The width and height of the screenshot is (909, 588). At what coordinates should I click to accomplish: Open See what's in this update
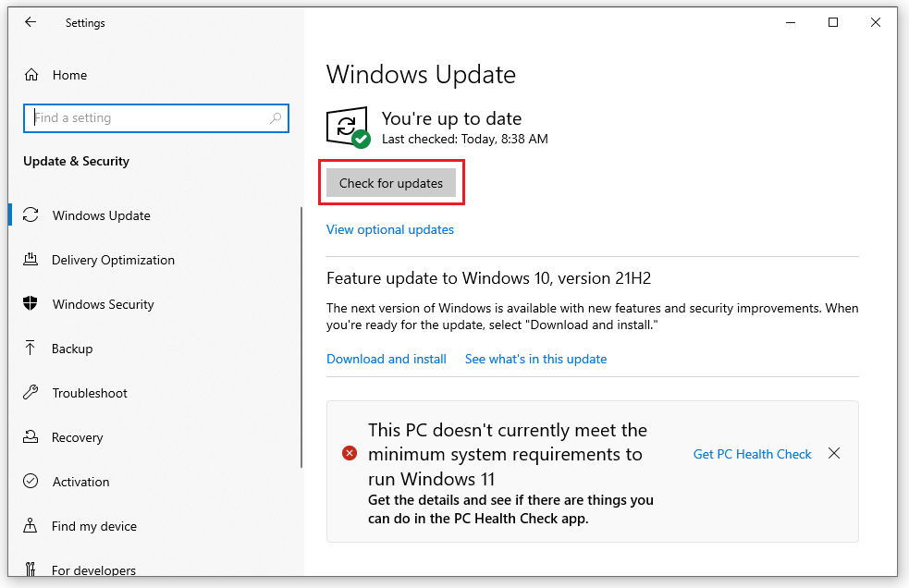[535, 359]
